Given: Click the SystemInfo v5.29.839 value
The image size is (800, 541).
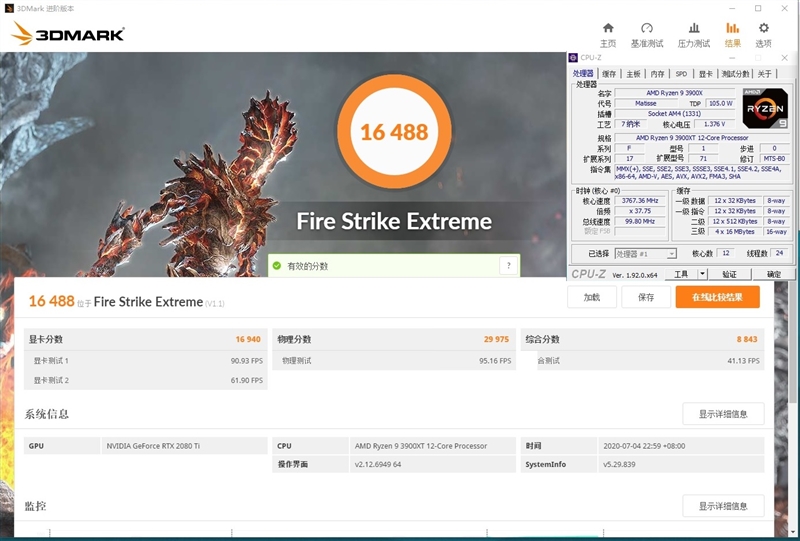Looking at the screenshot, I should coord(681,464).
